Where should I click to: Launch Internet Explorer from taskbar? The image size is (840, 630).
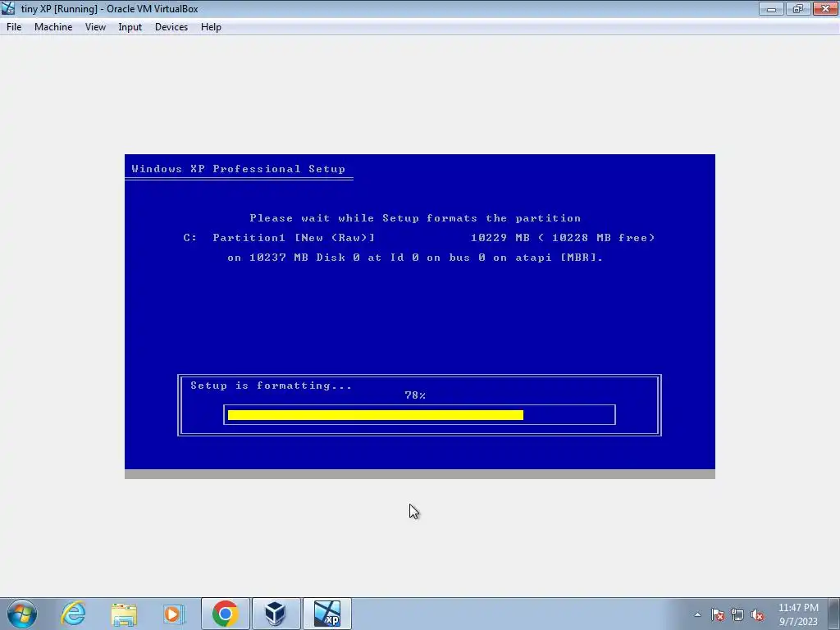[73, 614]
